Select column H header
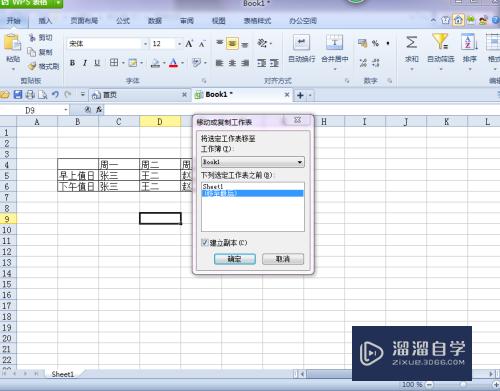The image size is (500, 391). (x=324, y=122)
